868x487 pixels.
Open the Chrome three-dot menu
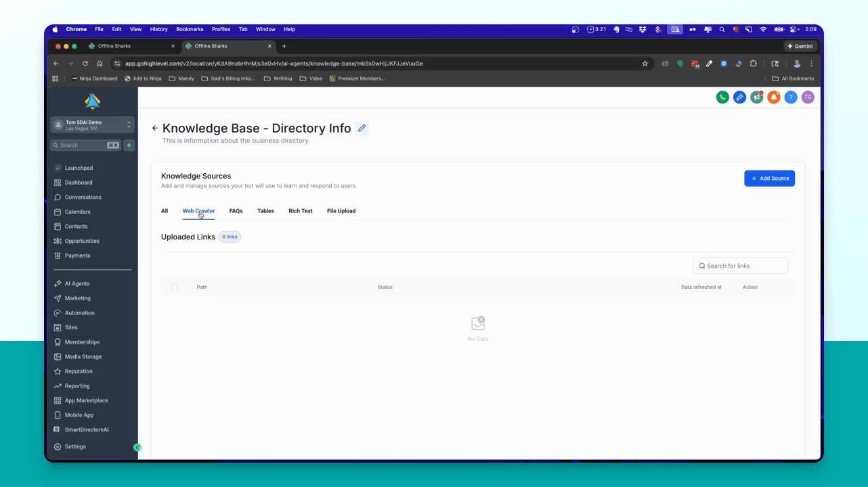point(812,64)
